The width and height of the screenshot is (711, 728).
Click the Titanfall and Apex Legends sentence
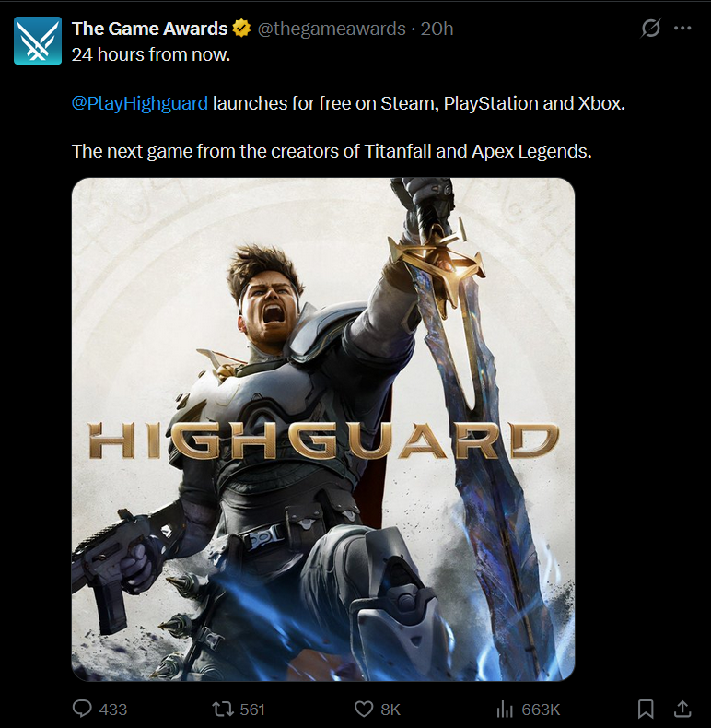tap(332, 151)
